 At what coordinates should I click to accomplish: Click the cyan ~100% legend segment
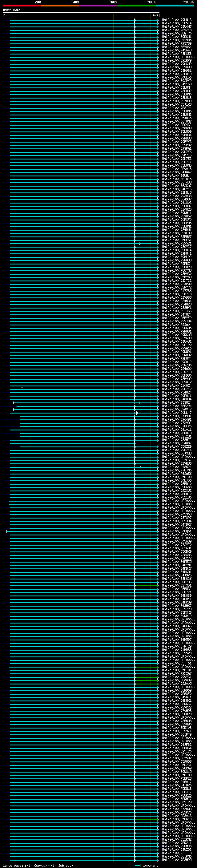(x=175, y=6)
